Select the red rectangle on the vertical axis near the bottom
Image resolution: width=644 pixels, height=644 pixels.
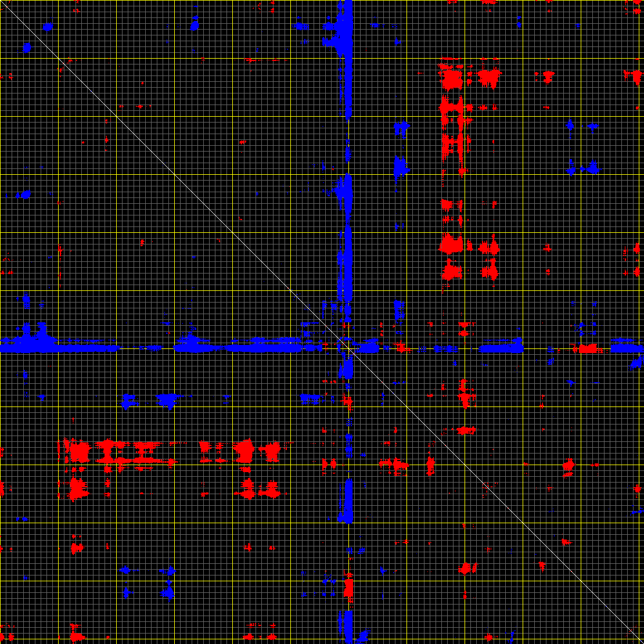[x=348, y=588]
